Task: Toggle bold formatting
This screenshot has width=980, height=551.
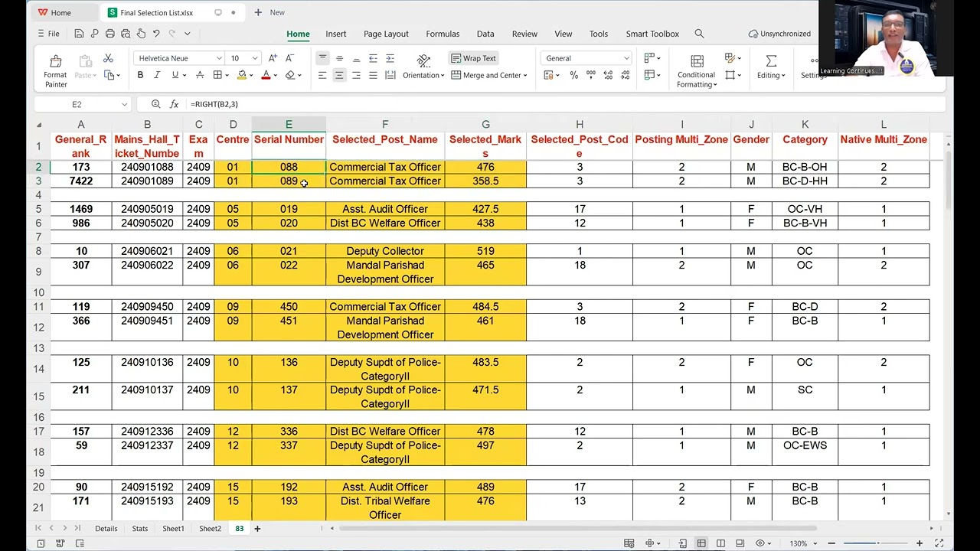Action: click(x=140, y=75)
